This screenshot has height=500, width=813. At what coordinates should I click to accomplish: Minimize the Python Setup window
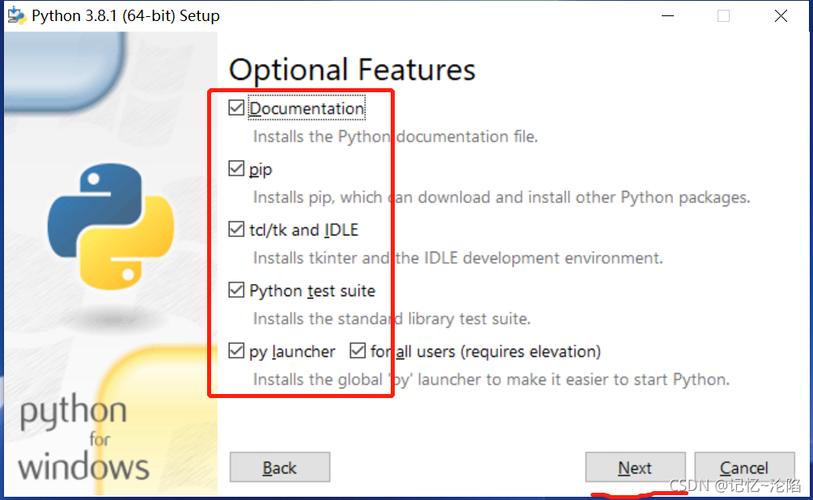coord(668,16)
